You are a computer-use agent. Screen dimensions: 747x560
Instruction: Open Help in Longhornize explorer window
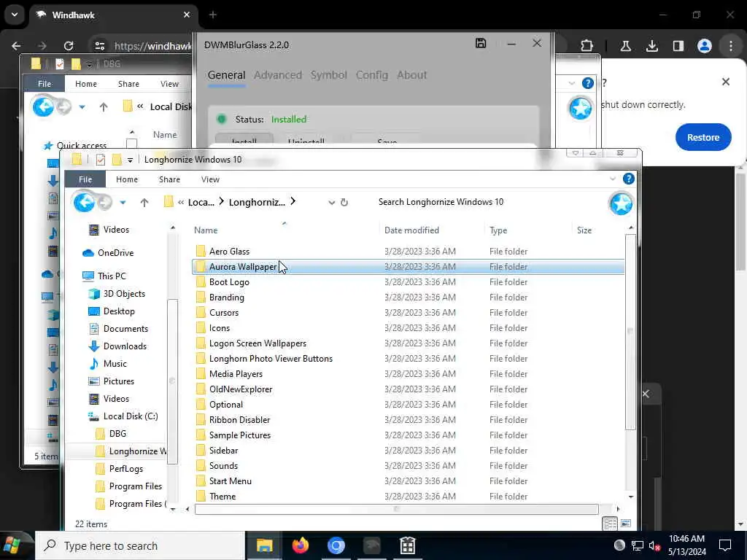click(x=628, y=179)
